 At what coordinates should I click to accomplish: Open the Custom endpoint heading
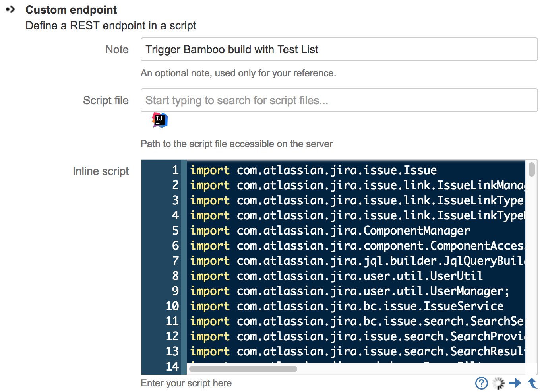(71, 10)
